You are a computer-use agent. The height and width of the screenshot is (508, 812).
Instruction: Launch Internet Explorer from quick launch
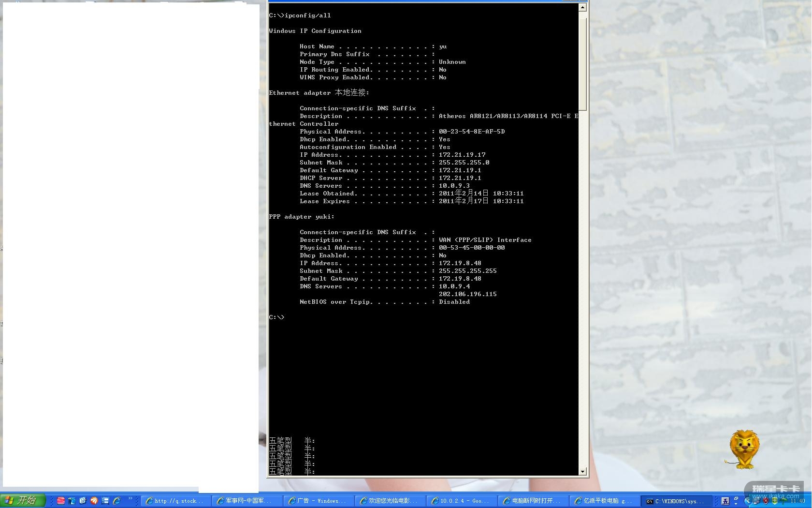116,501
